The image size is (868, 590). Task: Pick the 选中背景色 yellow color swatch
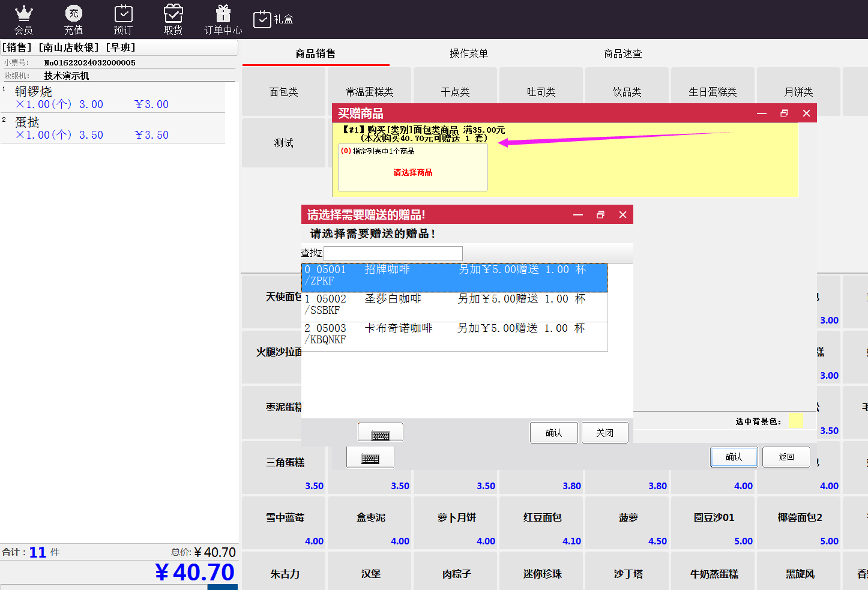[795, 421]
